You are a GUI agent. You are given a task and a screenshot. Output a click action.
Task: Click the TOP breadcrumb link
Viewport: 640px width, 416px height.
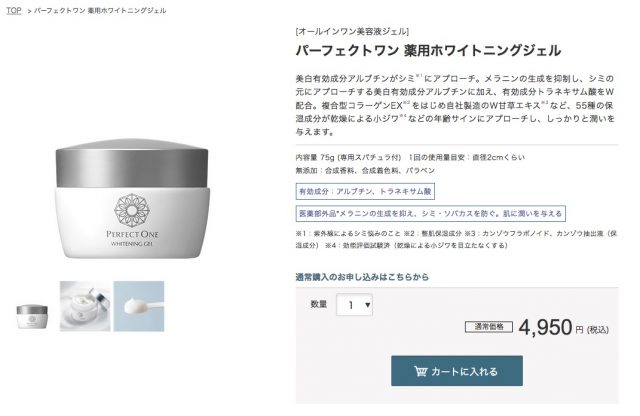pyautogui.click(x=13, y=11)
